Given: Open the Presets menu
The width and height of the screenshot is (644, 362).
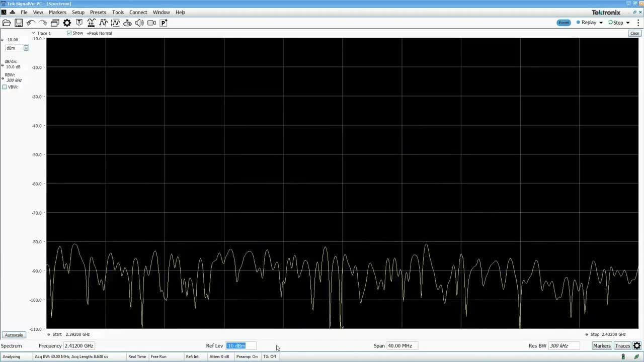Looking at the screenshot, I should coord(98,12).
